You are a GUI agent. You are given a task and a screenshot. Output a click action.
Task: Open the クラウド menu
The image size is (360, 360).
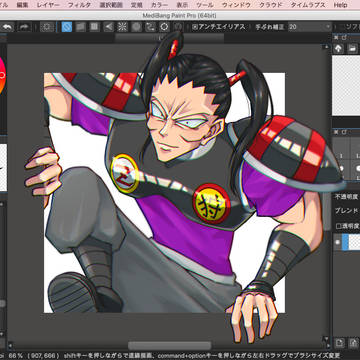point(271,5)
